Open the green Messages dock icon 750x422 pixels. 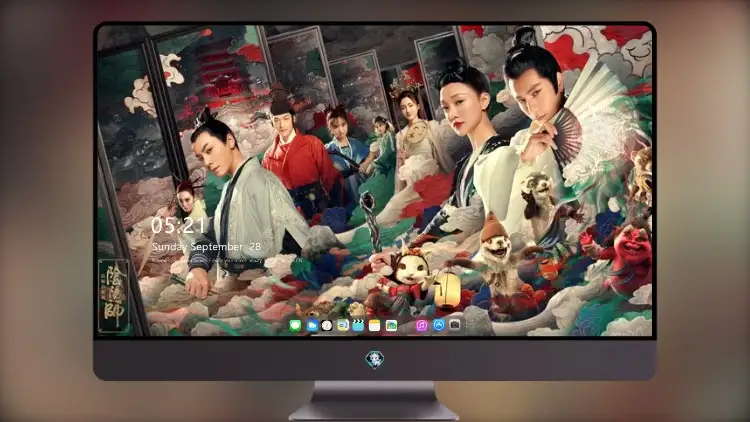coord(296,326)
